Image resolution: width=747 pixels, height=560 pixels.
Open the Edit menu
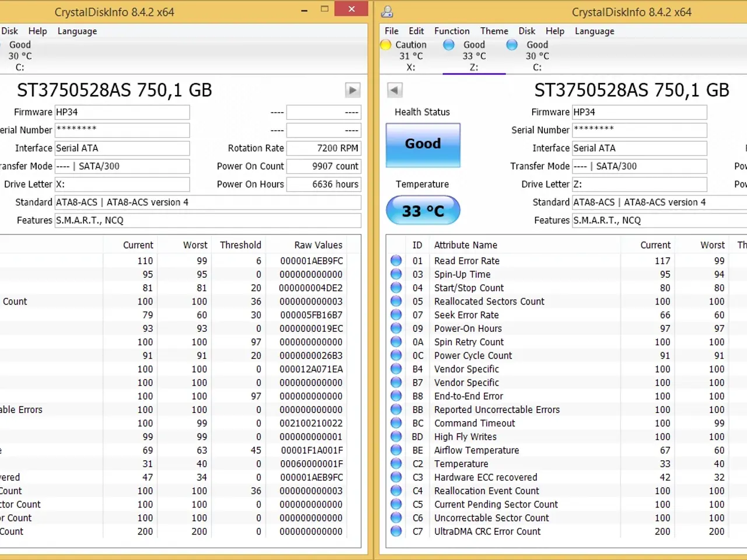point(416,31)
